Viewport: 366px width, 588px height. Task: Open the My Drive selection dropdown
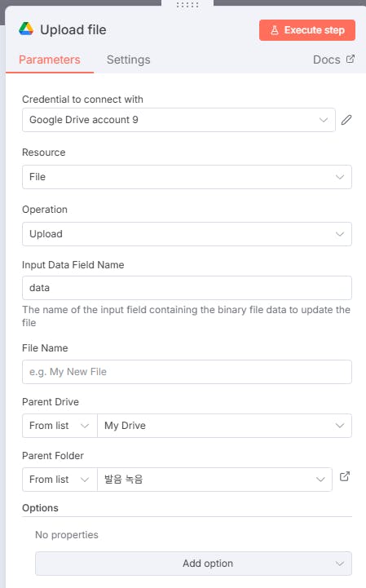coord(224,426)
